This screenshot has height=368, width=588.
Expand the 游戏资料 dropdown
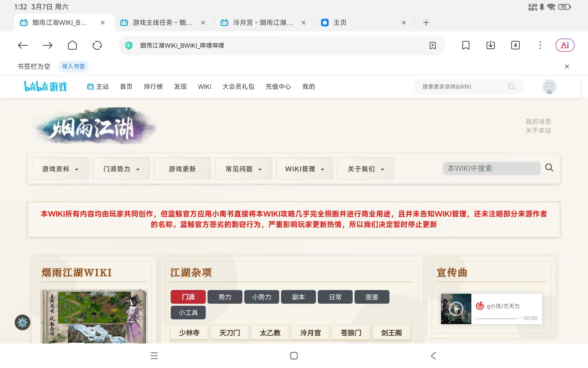[x=60, y=169]
